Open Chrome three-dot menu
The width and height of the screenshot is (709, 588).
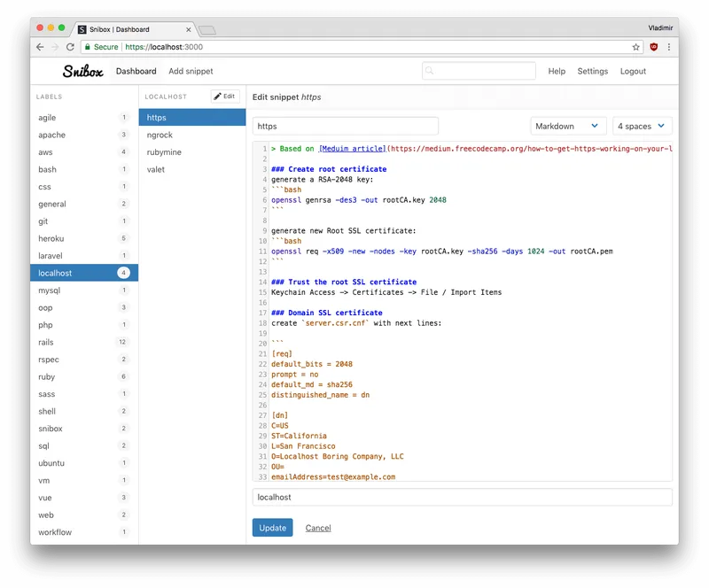point(669,47)
